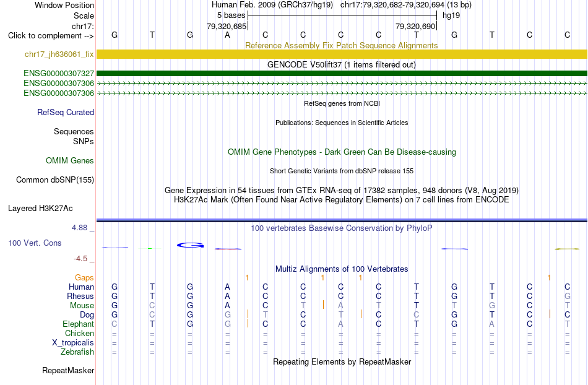588x385 pixels.
Task: Open 'Multiz Alignments of 100 Vertebrates' title
Action: (342, 269)
